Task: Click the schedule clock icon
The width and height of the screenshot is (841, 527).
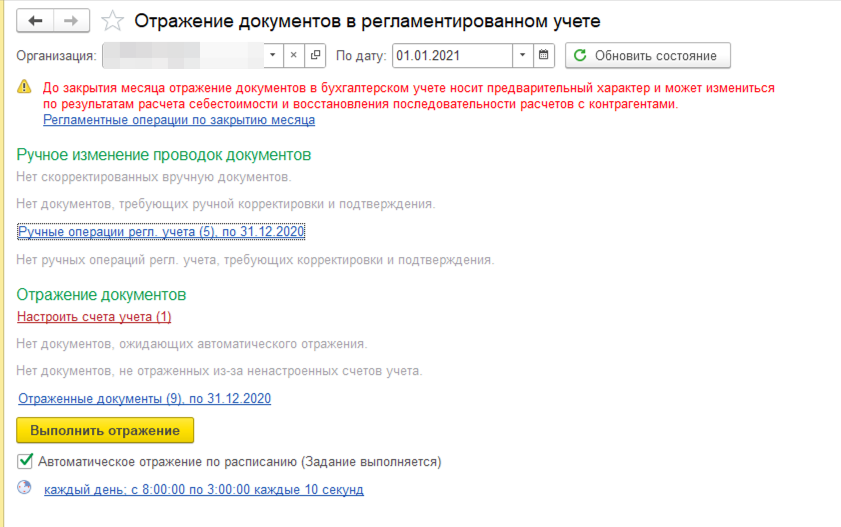Action: coord(25,489)
